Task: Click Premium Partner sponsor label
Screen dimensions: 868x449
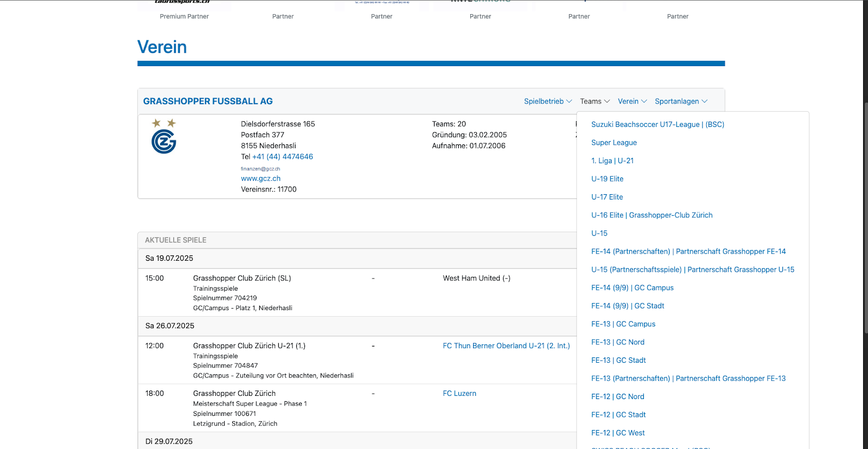Action: coord(184,16)
